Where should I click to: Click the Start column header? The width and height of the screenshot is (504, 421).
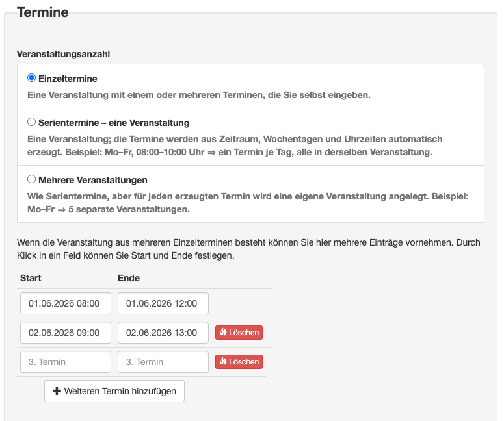click(31, 278)
